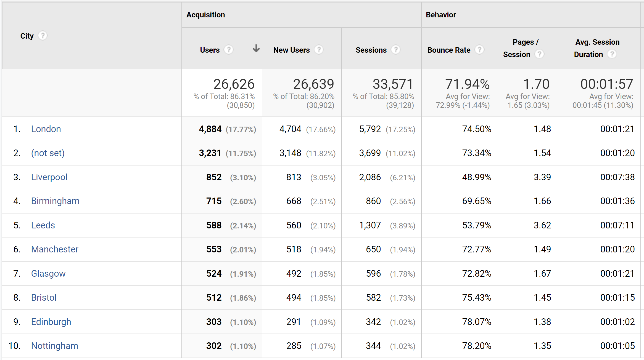Open the London city report
Image resolution: width=644 pixels, height=360 pixels.
[x=46, y=129]
